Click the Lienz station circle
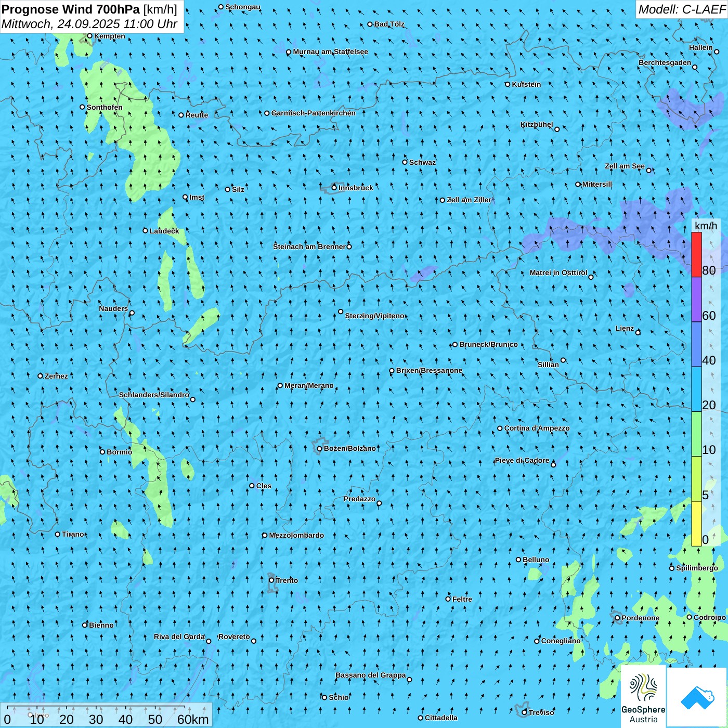 638,332
